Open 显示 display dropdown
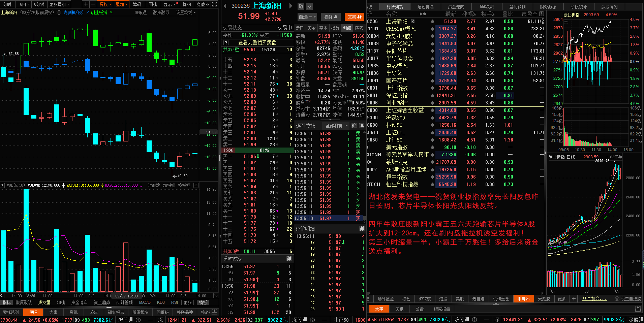 point(170,4)
